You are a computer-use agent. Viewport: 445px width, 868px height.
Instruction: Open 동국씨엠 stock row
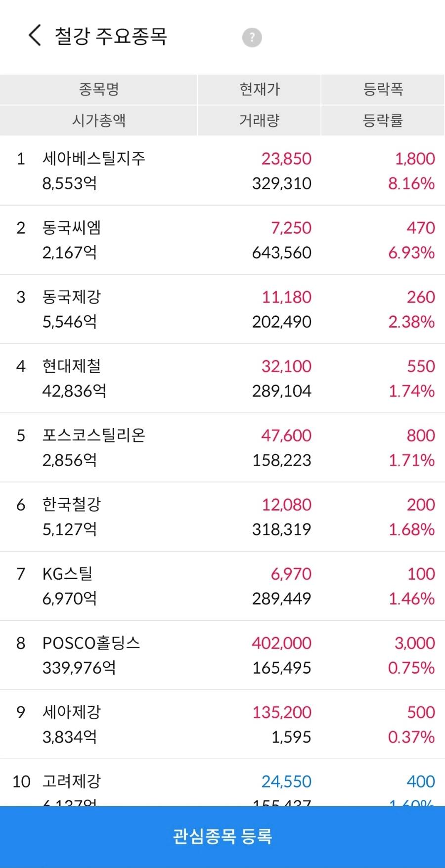pyautogui.click(x=222, y=240)
